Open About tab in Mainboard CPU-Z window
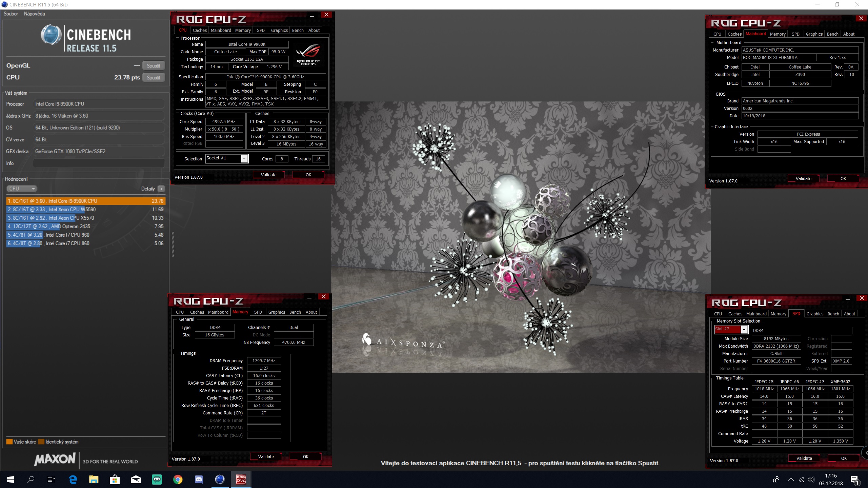This screenshot has height=488, width=868. pyautogui.click(x=849, y=34)
